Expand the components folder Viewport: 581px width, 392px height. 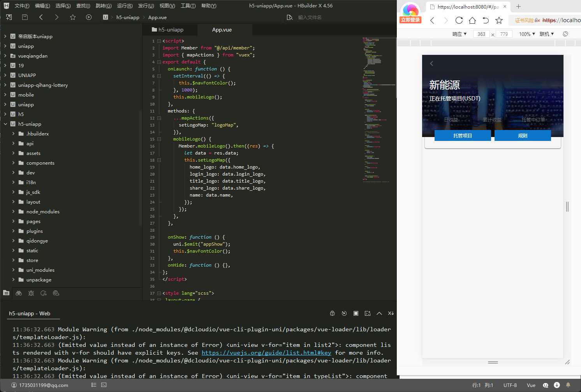tap(13, 163)
